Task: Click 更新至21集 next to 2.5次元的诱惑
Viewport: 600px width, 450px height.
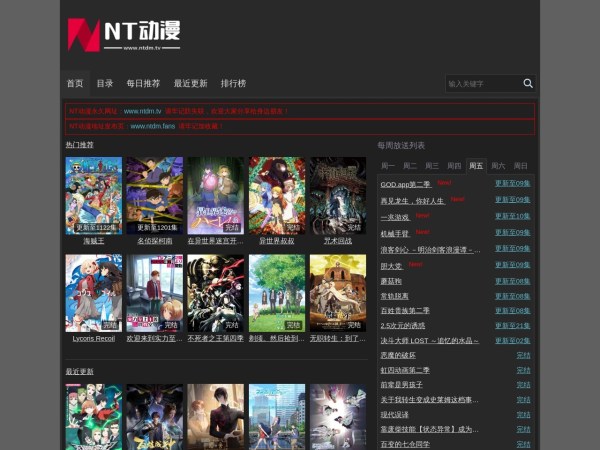Action: pos(512,325)
